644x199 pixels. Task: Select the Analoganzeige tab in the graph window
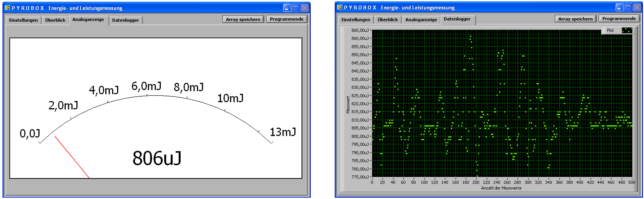click(421, 20)
